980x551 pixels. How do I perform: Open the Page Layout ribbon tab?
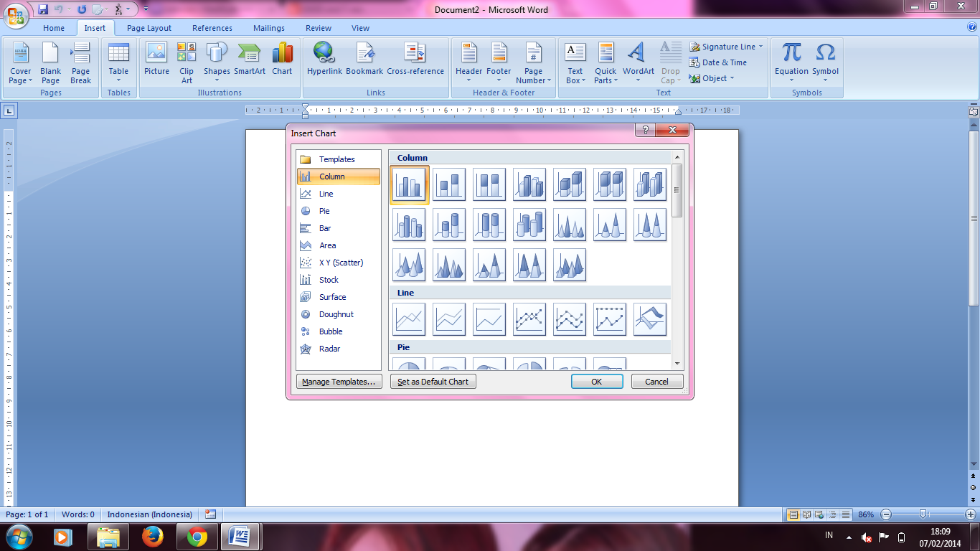click(x=149, y=28)
